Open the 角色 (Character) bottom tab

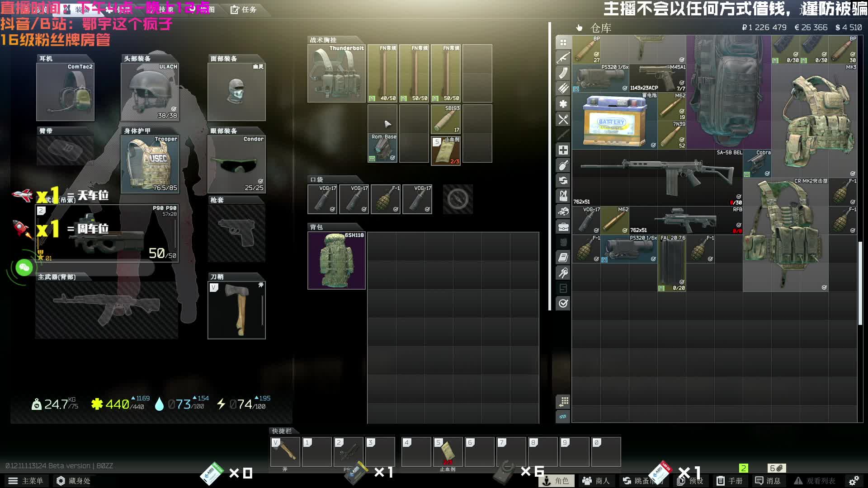557,481
